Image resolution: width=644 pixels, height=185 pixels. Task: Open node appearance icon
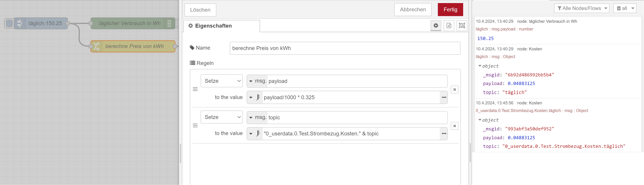click(x=462, y=25)
